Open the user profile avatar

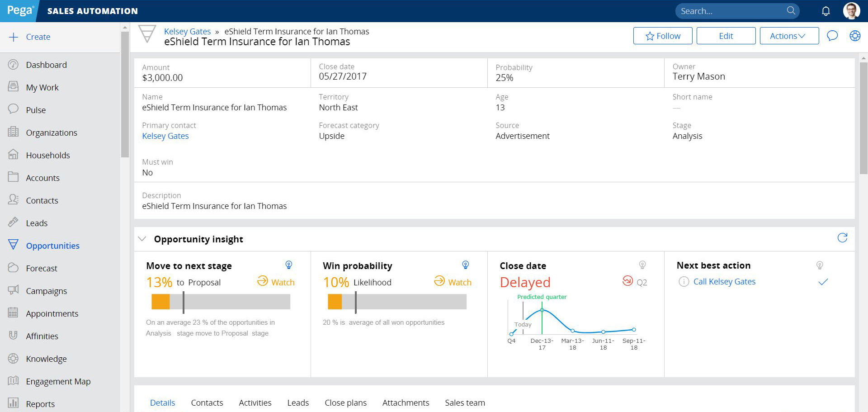coord(851,11)
